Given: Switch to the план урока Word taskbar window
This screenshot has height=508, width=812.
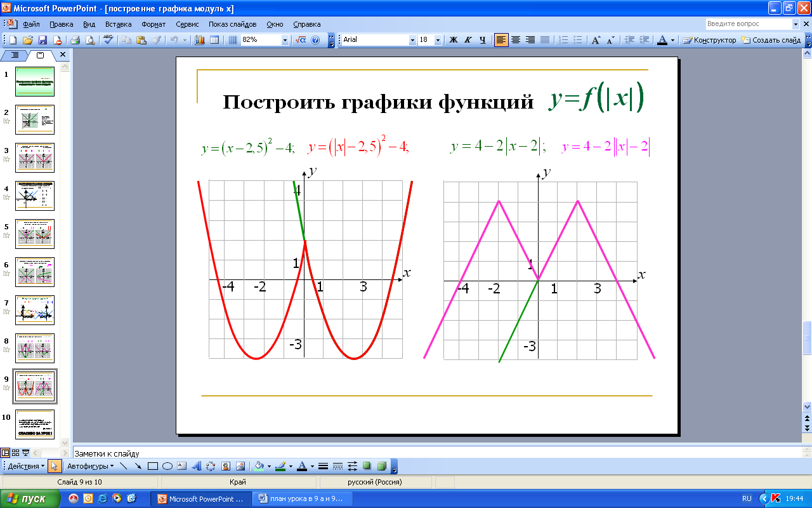Looking at the screenshot, I should 301,499.
